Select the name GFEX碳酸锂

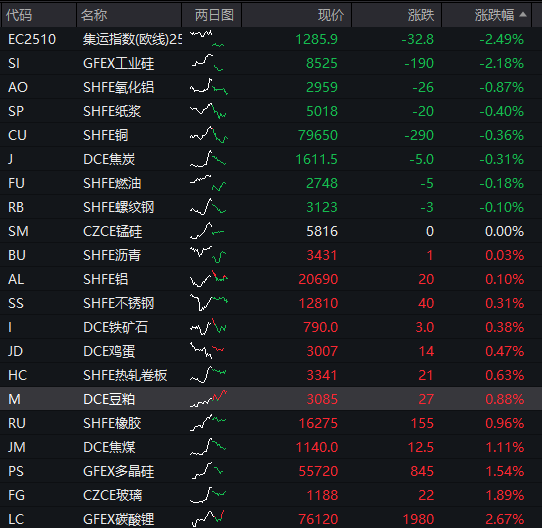tap(119, 519)
